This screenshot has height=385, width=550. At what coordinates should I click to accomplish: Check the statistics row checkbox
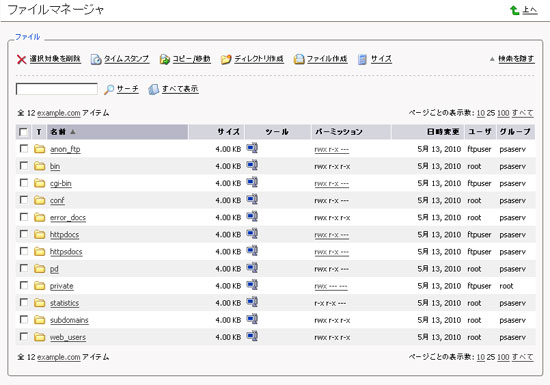(x=24, y=302)
